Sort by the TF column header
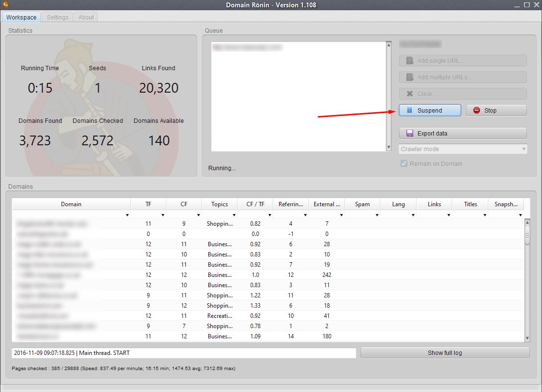542x392 pixels. (148, 204)
